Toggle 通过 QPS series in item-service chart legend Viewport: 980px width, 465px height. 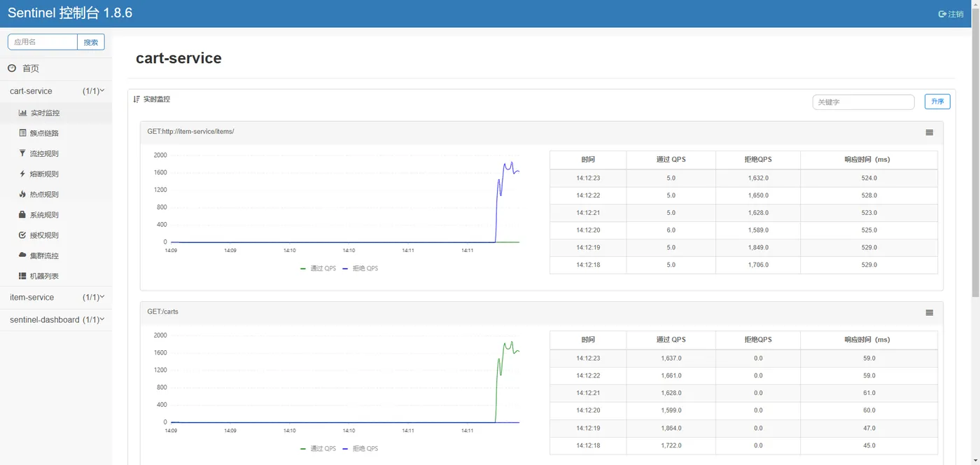coord(318,268)
